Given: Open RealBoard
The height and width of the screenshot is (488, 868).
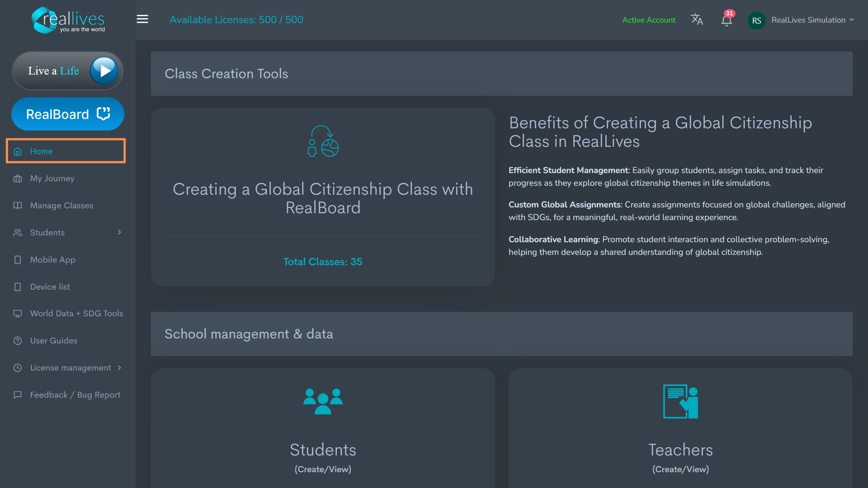Looking at the screenshot, I should 68,114.
